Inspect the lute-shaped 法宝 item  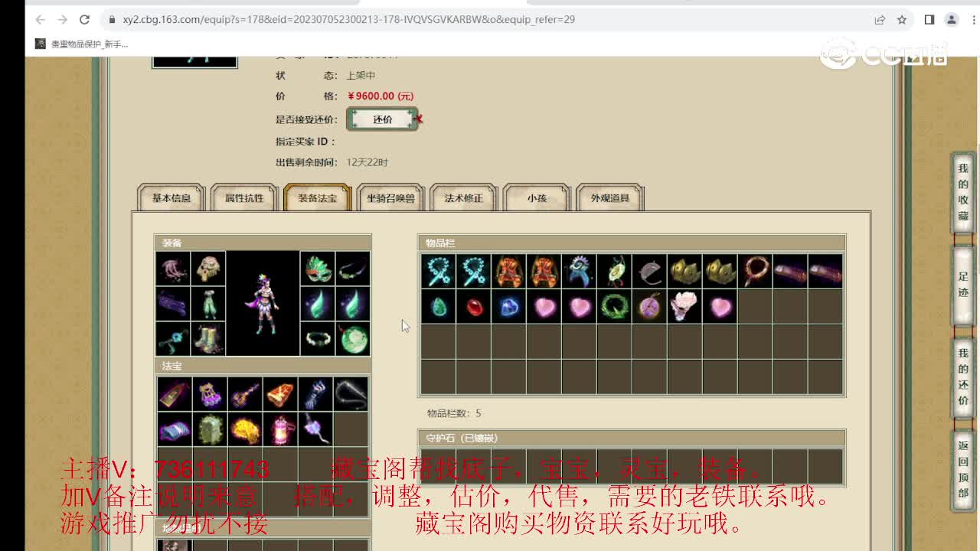pos(244,394)
